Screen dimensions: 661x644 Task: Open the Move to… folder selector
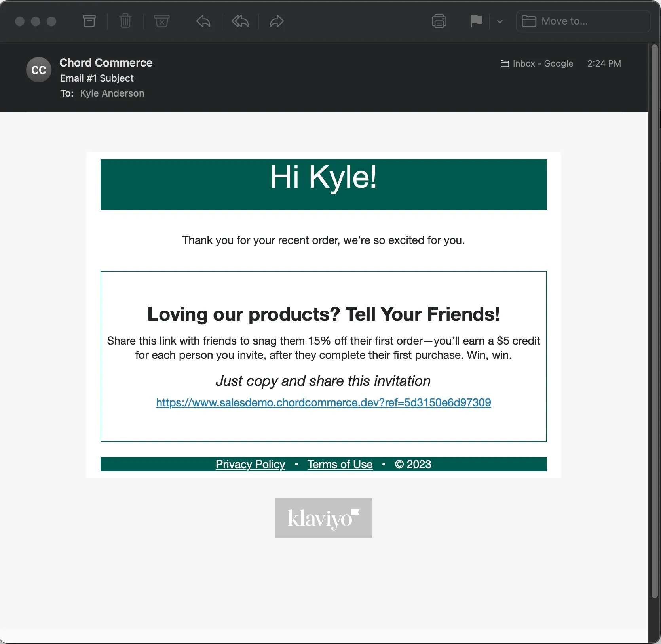(x=583, y=21)
